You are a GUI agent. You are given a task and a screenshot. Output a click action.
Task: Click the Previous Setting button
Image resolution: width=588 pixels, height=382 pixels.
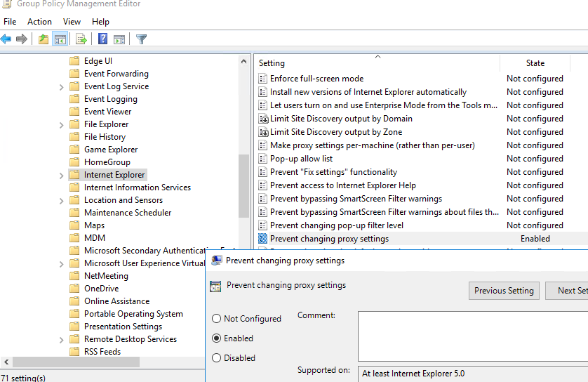point(504,291)
